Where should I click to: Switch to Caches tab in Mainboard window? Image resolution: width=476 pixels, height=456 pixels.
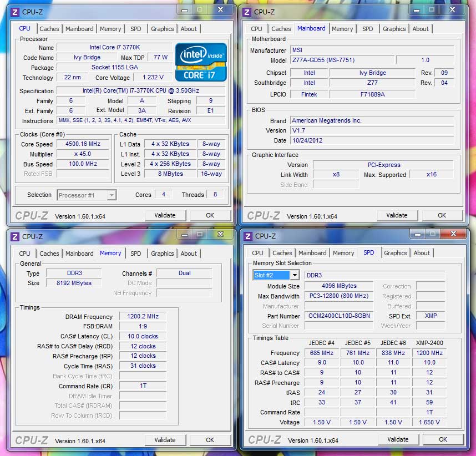pyautogui.click(x=281, y=29)
